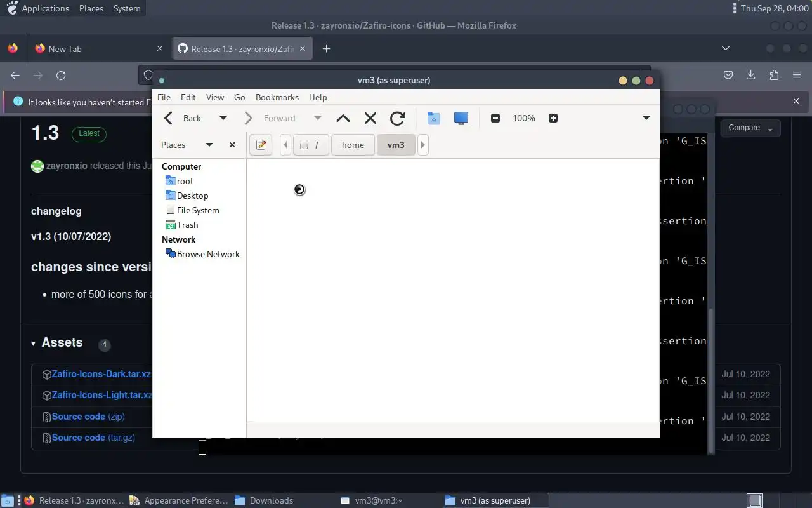812x508 pixels.
Task: Switch to Appearance Preferences taskbar item
Action: tap(179, 500)
